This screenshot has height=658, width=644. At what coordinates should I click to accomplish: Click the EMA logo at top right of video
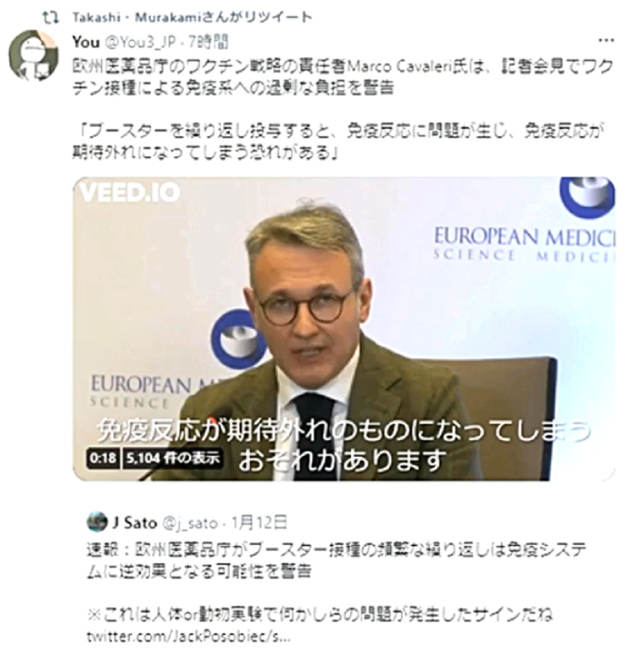pos(587,197)
